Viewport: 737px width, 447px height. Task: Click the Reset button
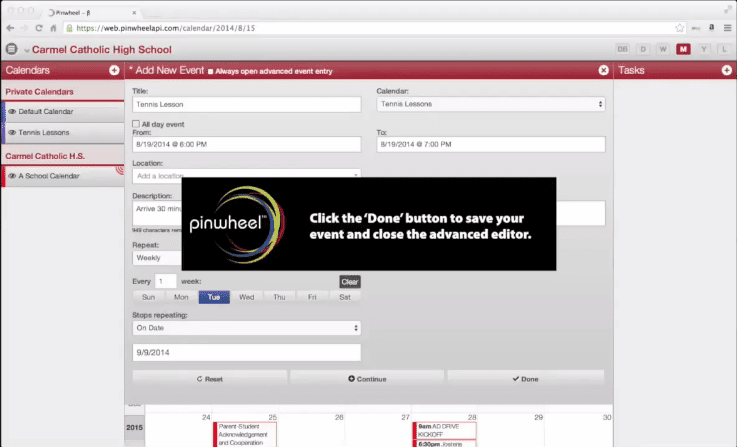coord(210,379)
